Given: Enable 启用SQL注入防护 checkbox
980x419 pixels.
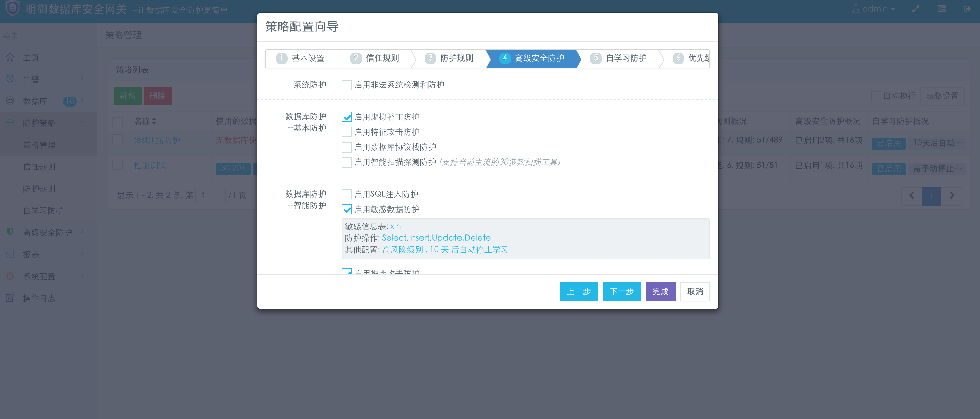Looking at the screenshot, I should [347, 194].
